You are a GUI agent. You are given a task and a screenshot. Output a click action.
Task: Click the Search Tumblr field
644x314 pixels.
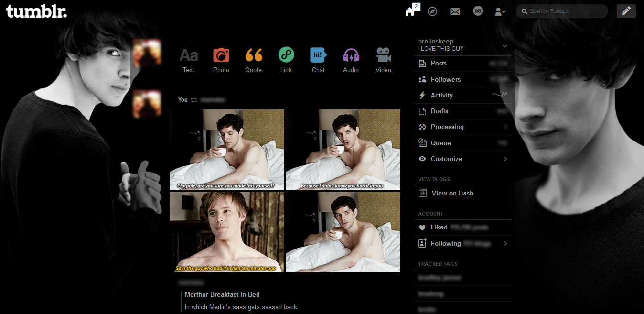tap(562, 11)
